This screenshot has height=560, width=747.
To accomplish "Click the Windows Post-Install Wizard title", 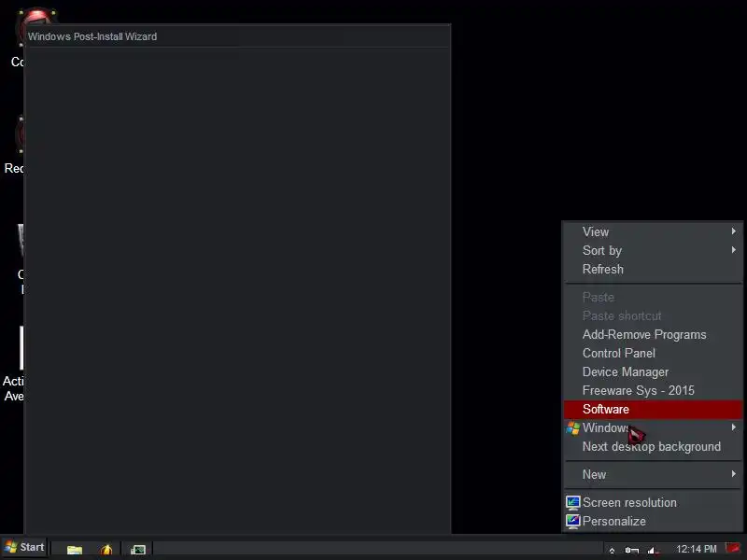I will (x=92, y=36).
